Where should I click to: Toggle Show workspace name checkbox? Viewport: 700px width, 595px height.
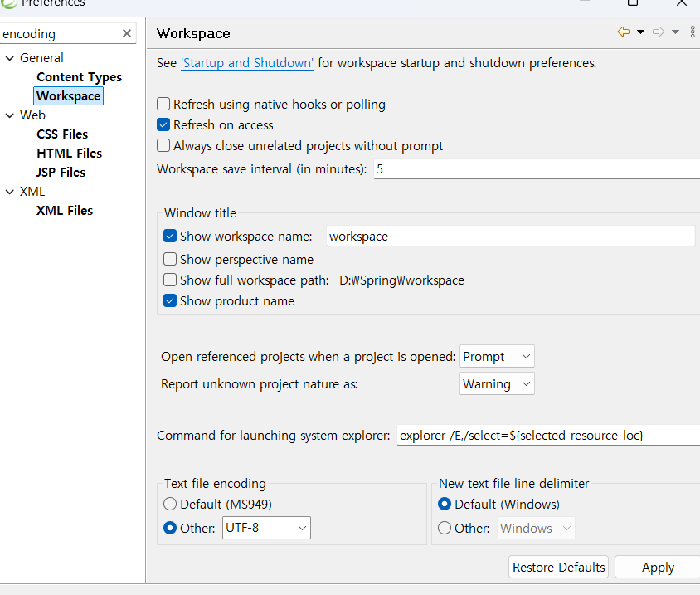170,236
